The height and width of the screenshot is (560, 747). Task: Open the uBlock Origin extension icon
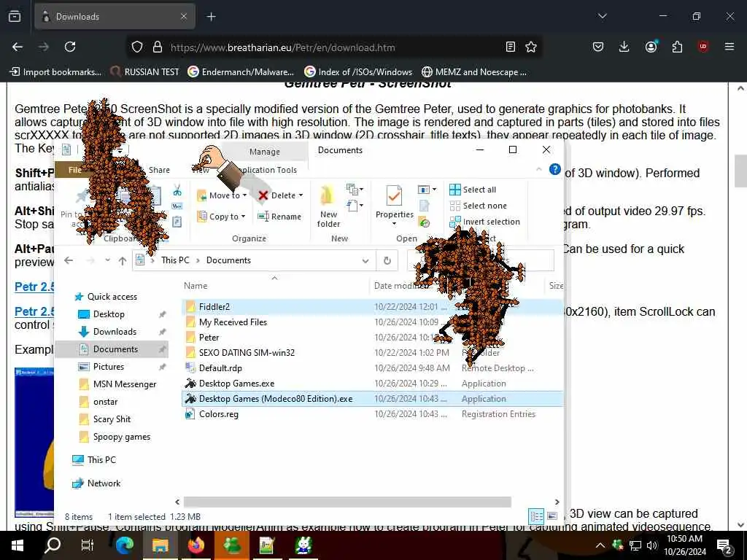pos(703,47)
